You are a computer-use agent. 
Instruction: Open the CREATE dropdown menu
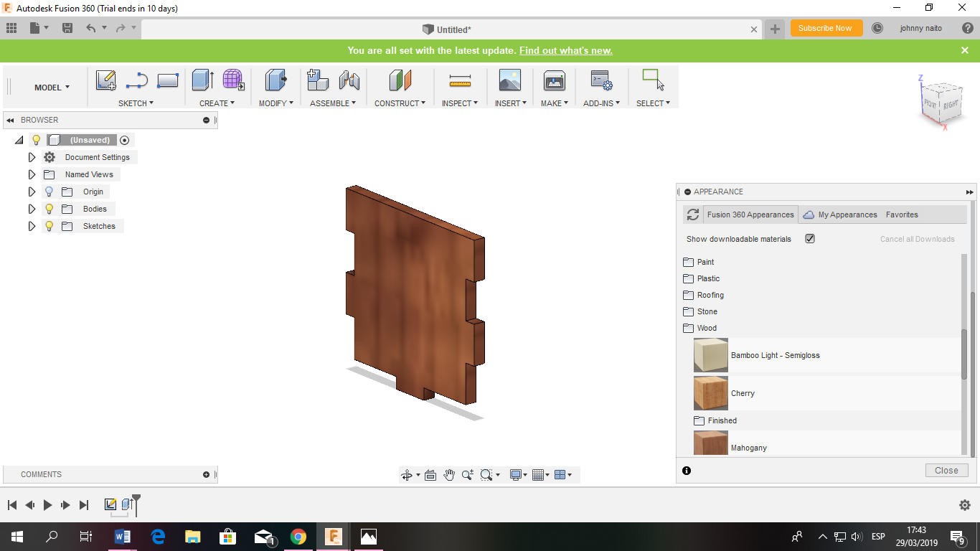click(217, 103)
